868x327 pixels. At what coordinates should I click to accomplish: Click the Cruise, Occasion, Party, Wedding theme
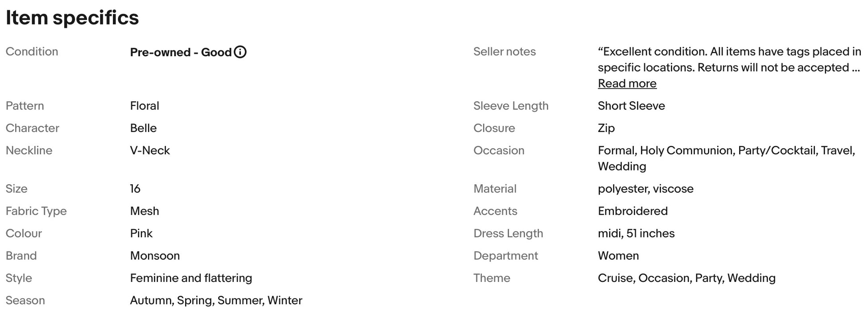pyautogui.click(x=686, y=278)
